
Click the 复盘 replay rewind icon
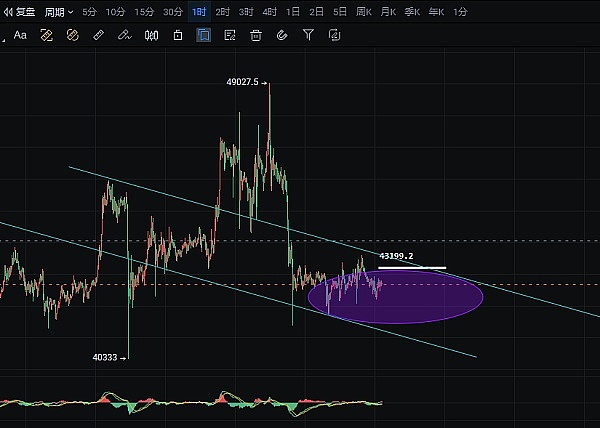pyautogui.click(x=8, y=12)
